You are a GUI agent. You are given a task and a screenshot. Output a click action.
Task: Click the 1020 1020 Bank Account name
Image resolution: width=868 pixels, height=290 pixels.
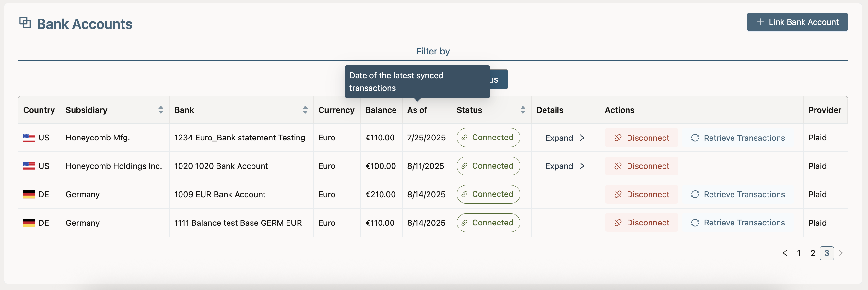[221, 166]
